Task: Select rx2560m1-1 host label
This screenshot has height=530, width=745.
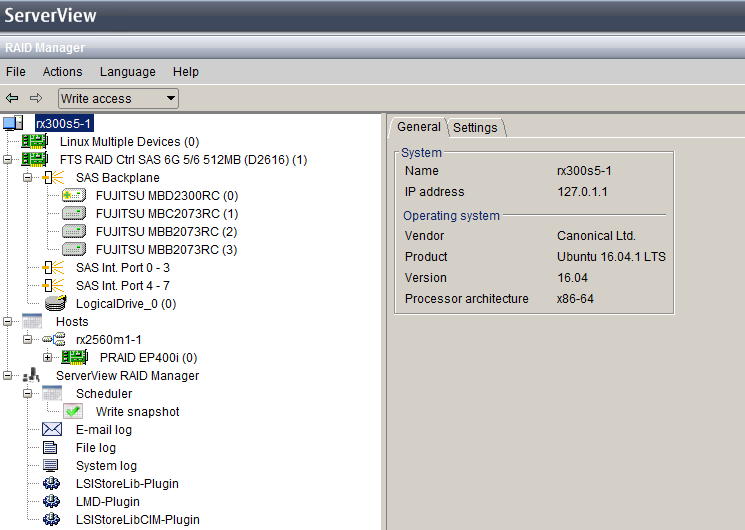Action: point(108,340)
